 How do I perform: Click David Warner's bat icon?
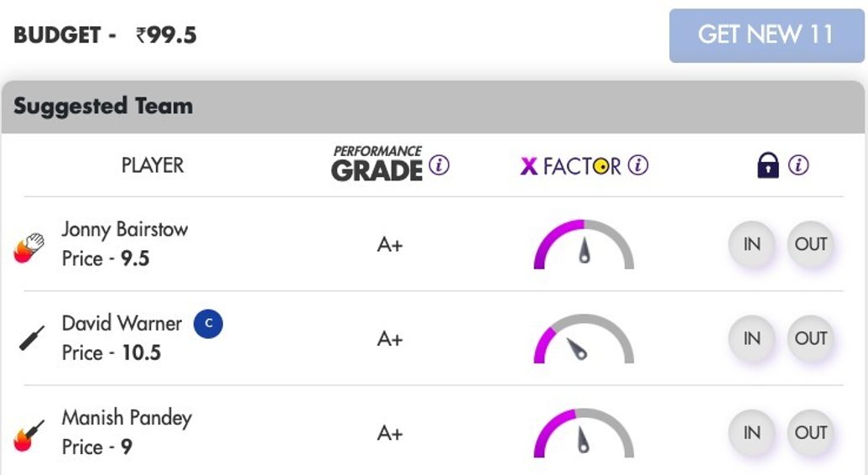[32, 338]
